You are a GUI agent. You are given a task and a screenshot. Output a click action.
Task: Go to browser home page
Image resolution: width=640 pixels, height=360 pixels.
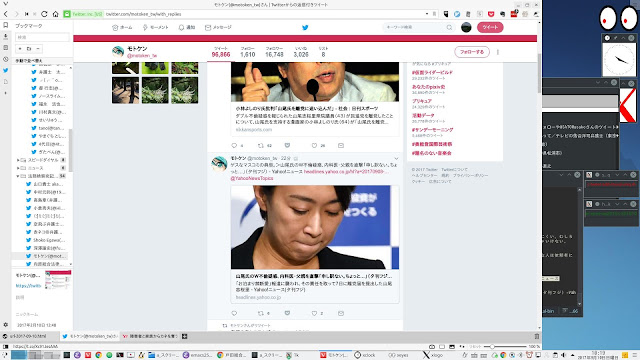pos(56,14)
